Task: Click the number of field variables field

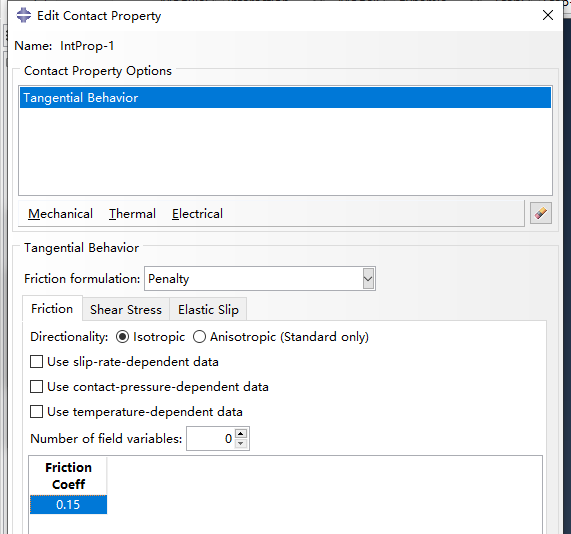Action: [x=211, y=439]
